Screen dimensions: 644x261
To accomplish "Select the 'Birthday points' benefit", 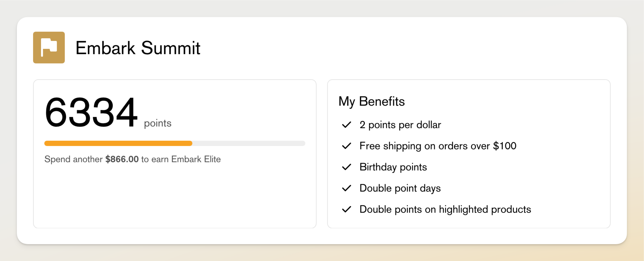I will [393, 167].
